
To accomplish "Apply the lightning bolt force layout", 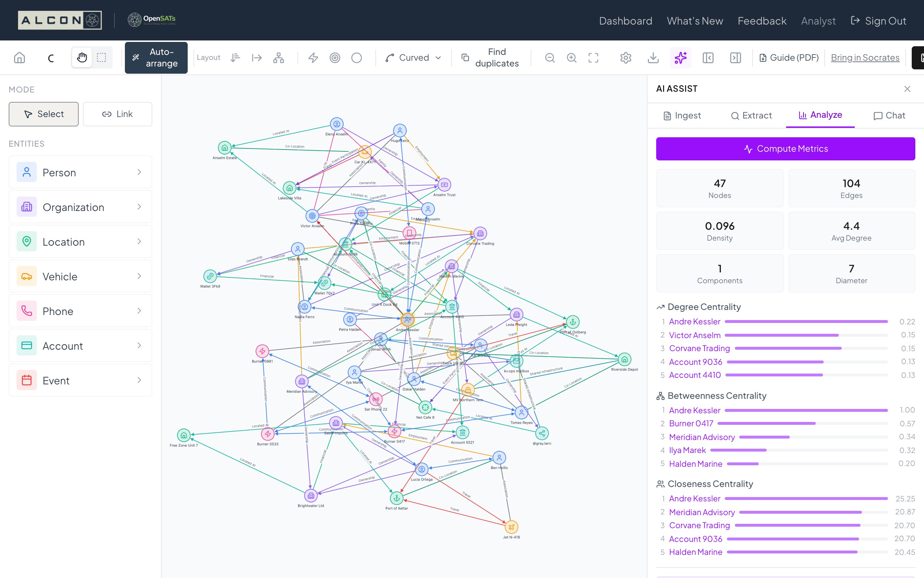I will pos(313,58).
